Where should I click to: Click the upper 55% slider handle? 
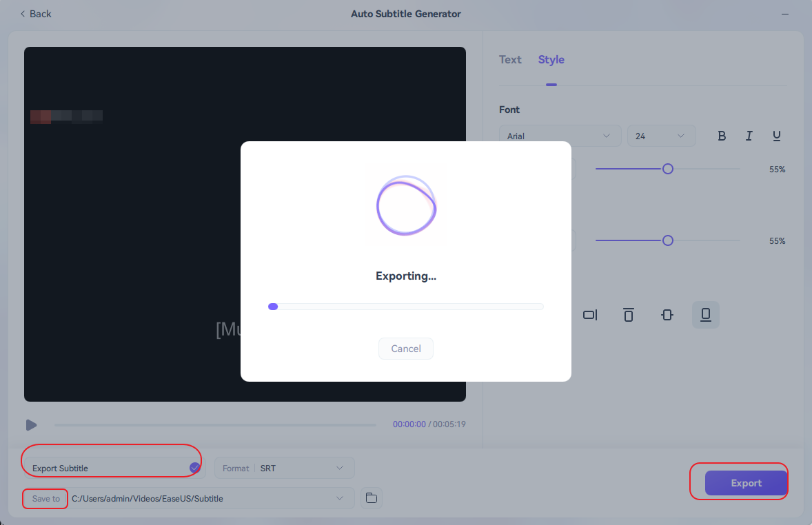tap(667, 169)
